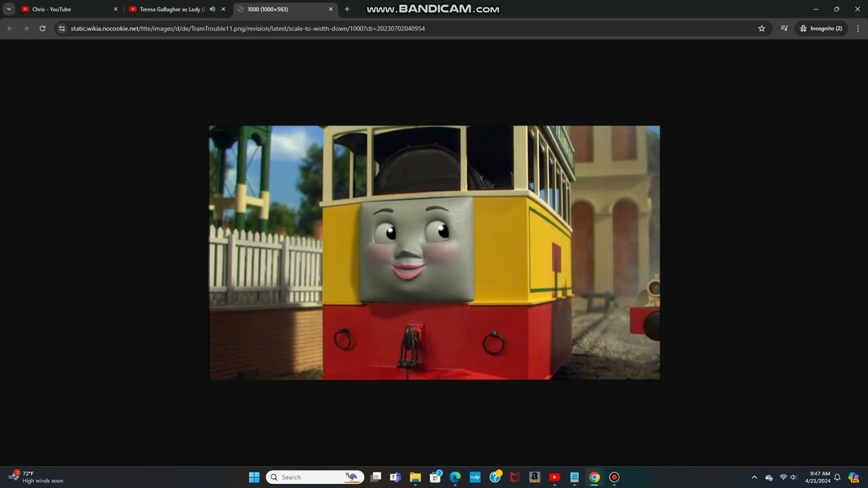
Task: Open the notifications bell
Action: click(x=837, y=477)
